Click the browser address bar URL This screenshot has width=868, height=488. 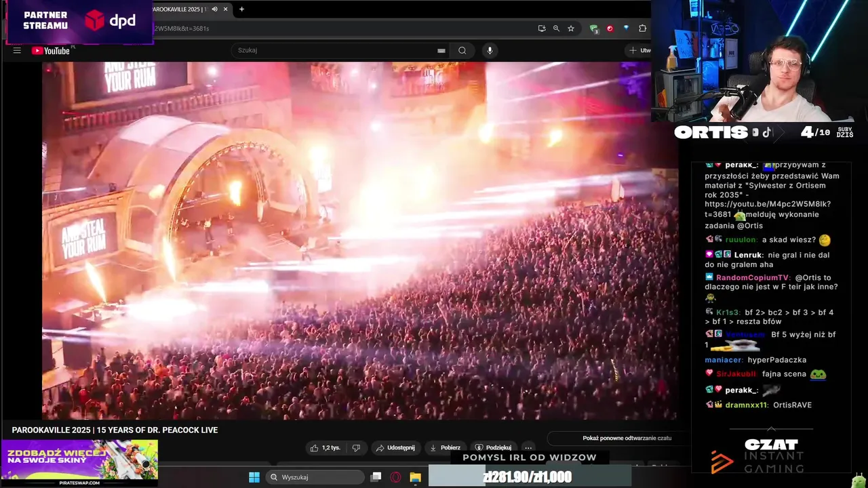pos(182,28)
